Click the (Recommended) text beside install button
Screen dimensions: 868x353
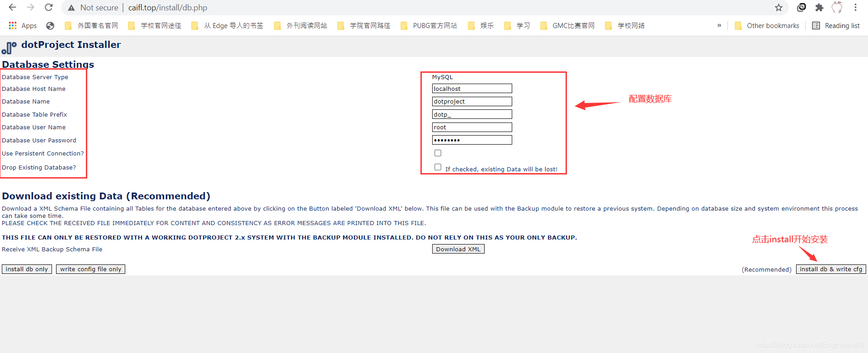point(767,269)
